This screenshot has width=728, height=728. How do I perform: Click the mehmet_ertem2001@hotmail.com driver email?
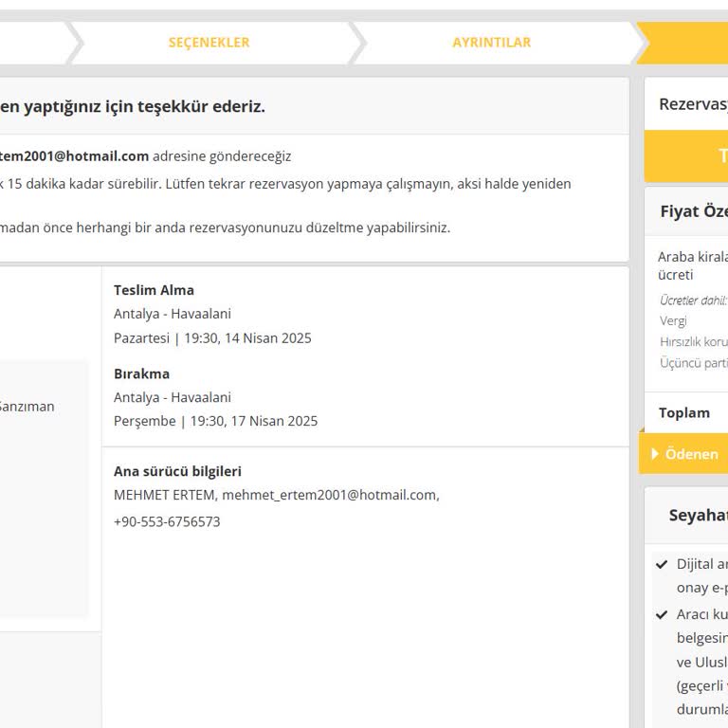pyautogui.click(x=329, y=495)
